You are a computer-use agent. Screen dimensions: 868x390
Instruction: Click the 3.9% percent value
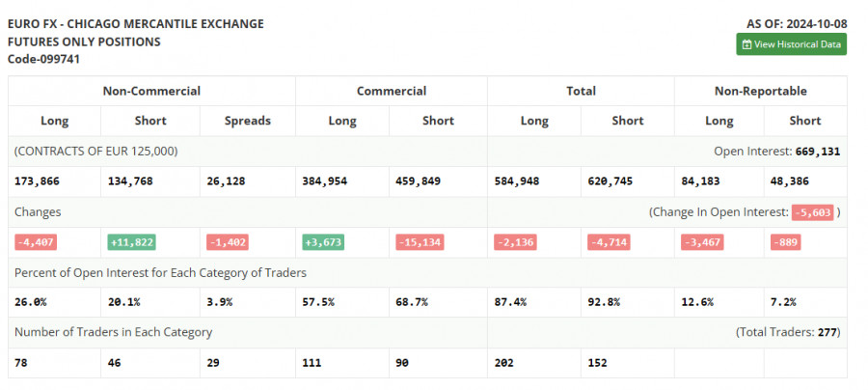point(219,302)
